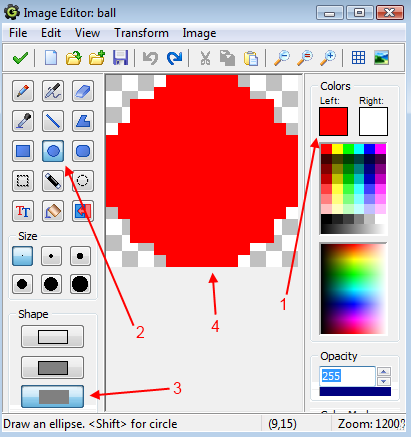Pick pure blue from the palette's top row
This screenshot has height=437, width=411.
pyautogui.click(x=369, y=149)
